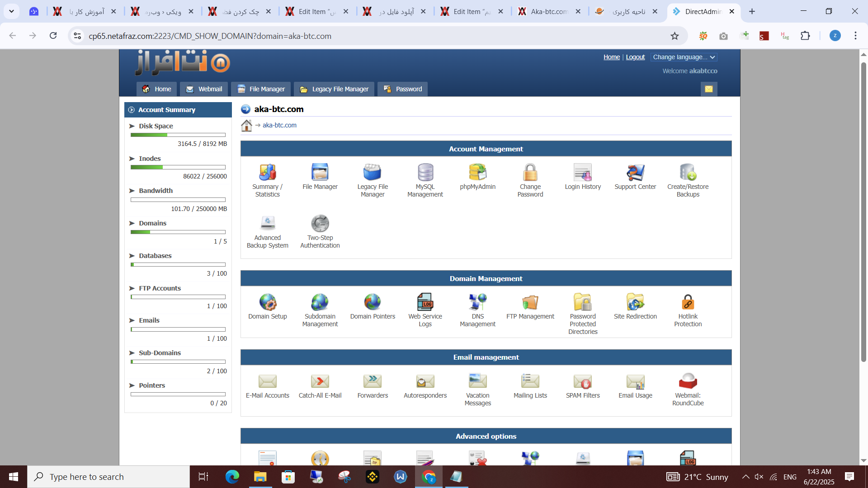Expand Emails arrow in Account Summary
The image size is (868, 488).
click(x=132, y=320)
